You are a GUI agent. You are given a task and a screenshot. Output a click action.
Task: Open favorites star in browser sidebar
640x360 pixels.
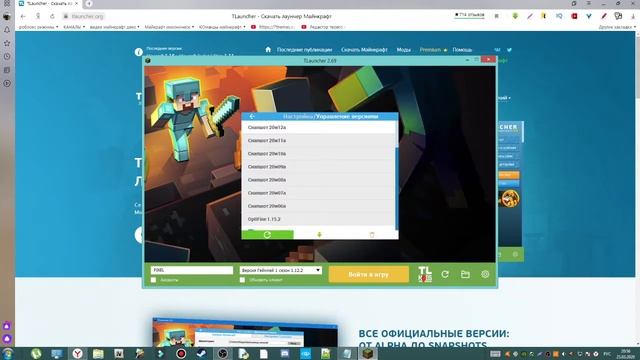(x=7, y=43)
